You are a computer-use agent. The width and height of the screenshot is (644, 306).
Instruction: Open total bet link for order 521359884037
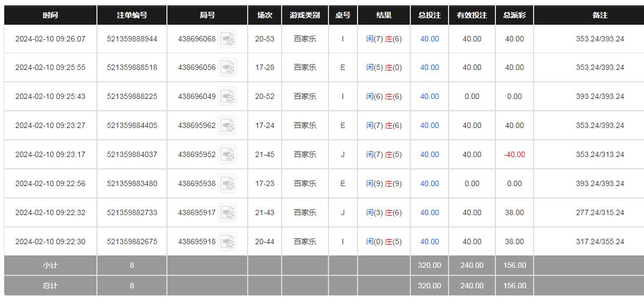tap(429, 155)
